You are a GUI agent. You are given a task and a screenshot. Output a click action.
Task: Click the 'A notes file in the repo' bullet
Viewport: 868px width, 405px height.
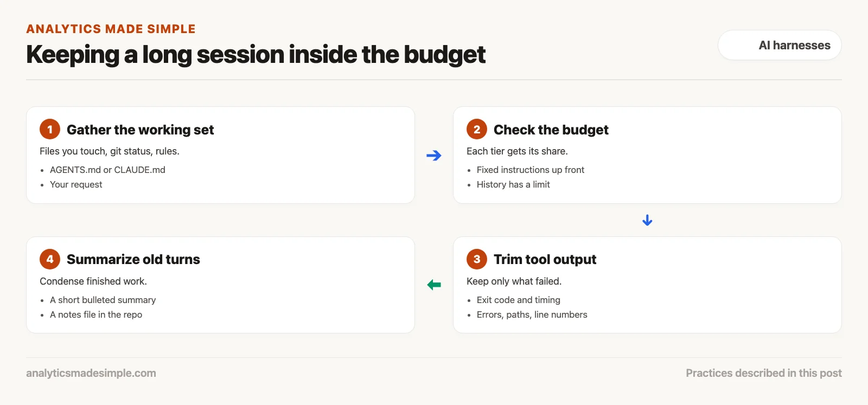96,314
